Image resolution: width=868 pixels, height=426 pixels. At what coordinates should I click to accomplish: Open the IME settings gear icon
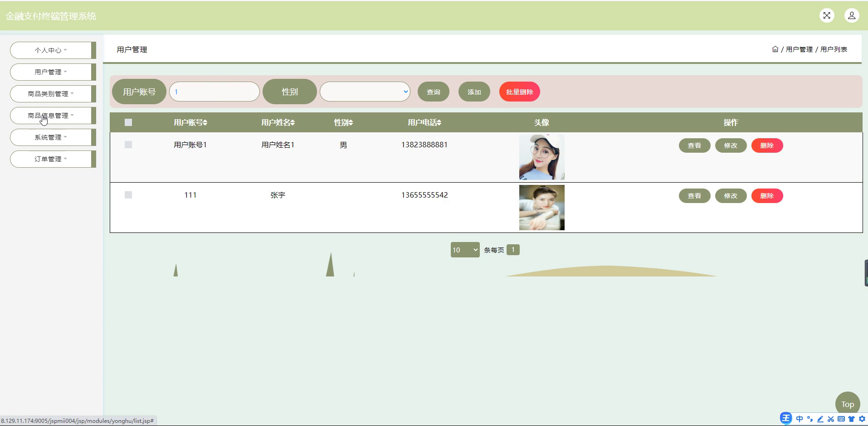tap(862, 419)
